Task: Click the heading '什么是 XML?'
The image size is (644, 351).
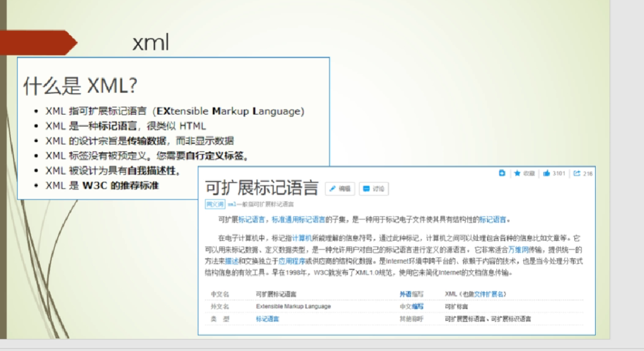Action: pyautogui.click(x=80, y=86)
